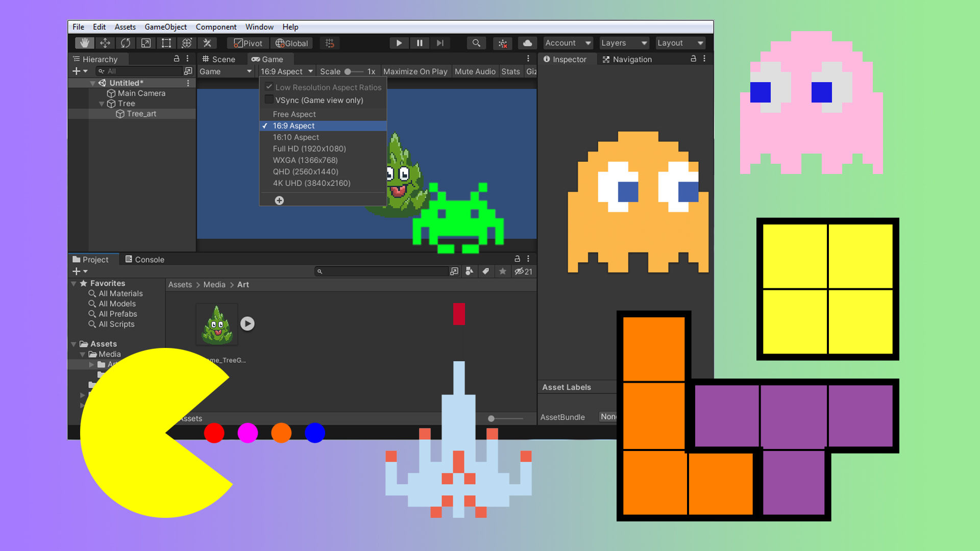Select Full HD (1920x1080) option

323,148
